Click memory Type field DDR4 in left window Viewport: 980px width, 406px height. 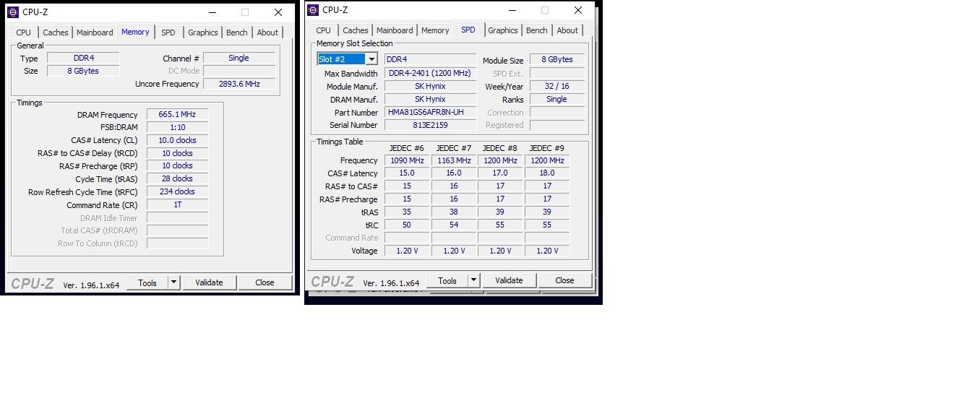(83, 58)
